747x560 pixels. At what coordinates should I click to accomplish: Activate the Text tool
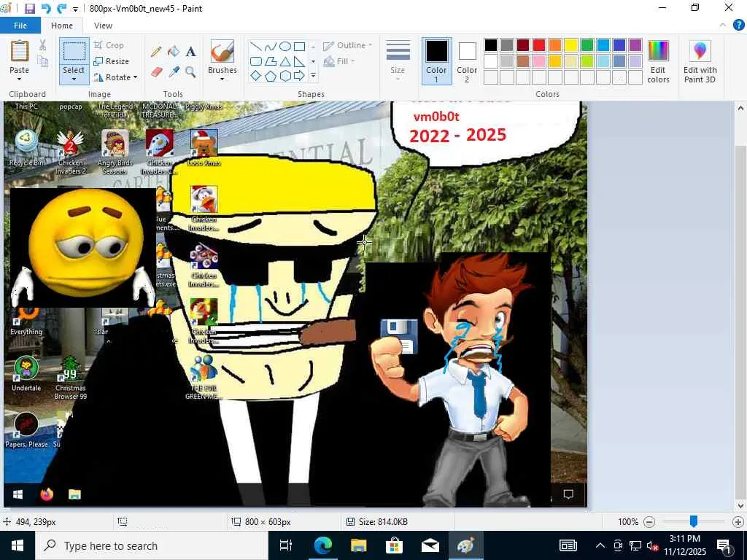coord(190,52)
